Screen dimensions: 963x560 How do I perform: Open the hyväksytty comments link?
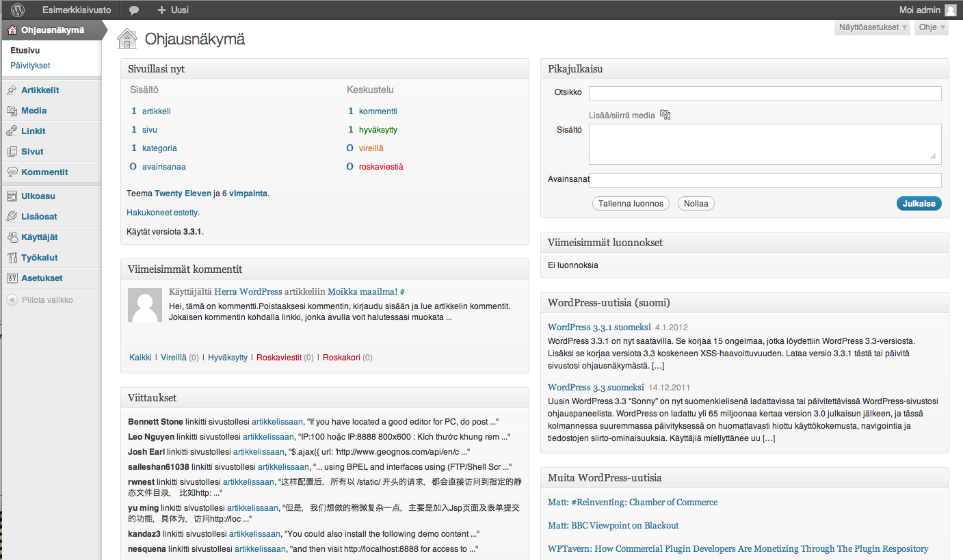[378, 130]
